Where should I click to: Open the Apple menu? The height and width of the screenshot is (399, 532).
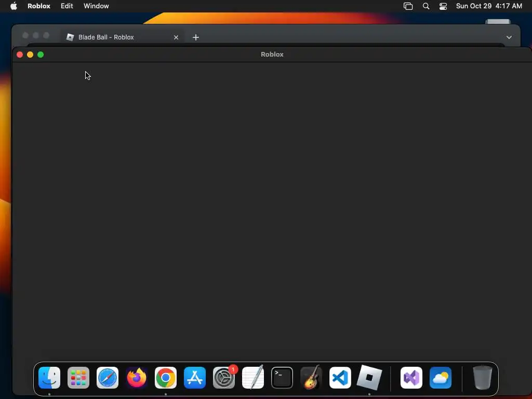14,6
